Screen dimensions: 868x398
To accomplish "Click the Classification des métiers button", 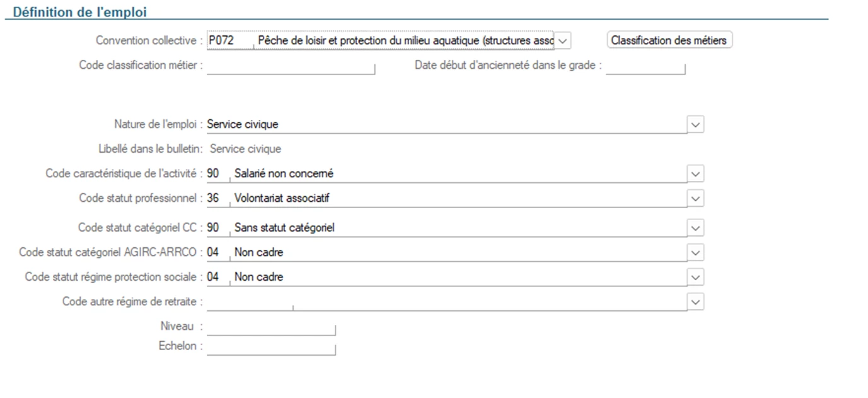I will [x=669, y=40].
